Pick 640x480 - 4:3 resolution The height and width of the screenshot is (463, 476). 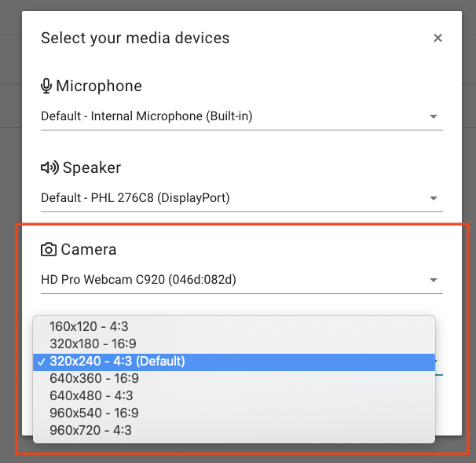pos(234,396)
